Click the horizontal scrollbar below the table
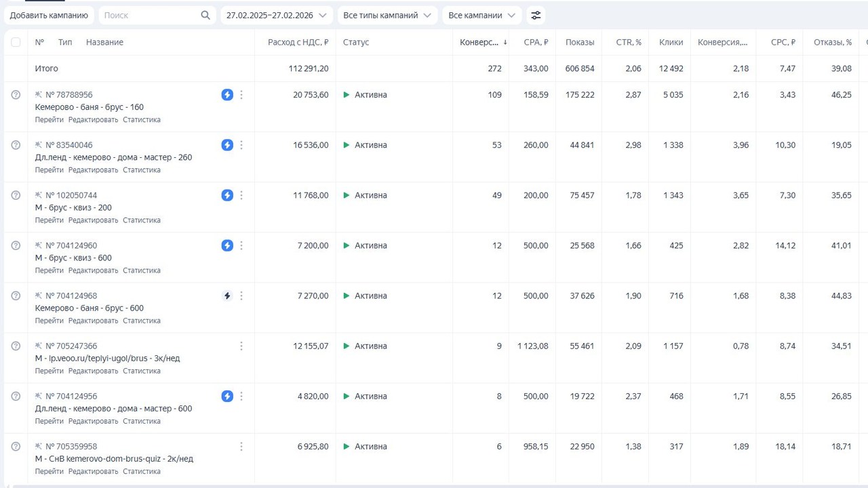The height and width of the screenshot is (488, 868). (434, 485)
